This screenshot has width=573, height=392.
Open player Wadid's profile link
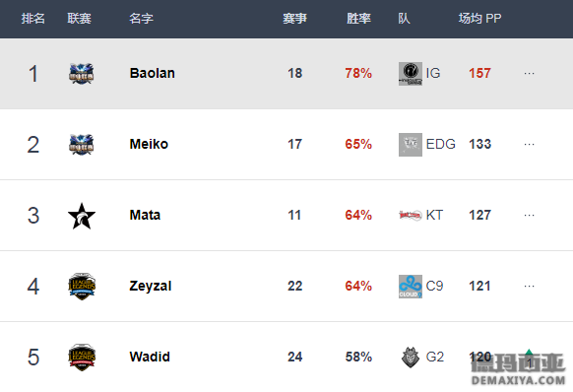[x=150, y=357]
